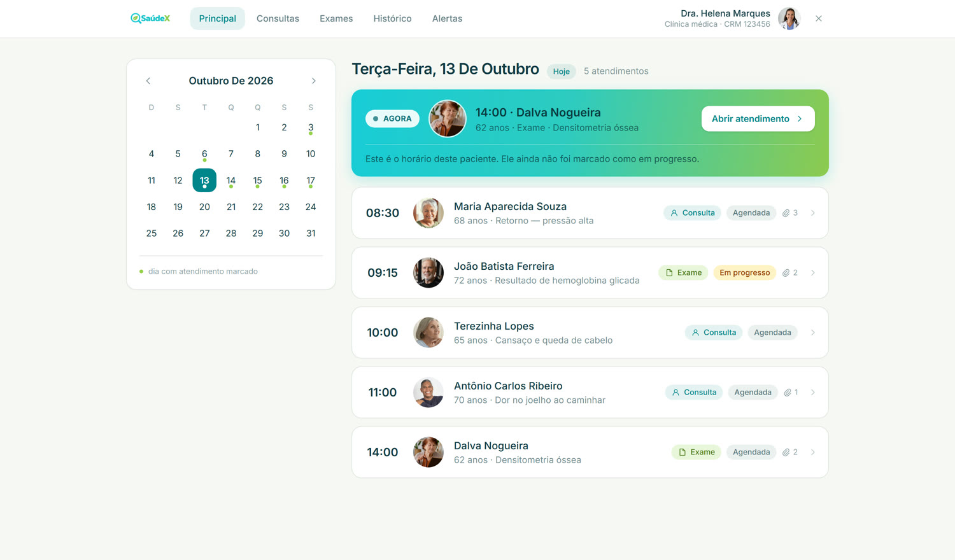Switch to the Principal tab
The height and width of the screenshot is (560, 955).
(x=217, y=18)
